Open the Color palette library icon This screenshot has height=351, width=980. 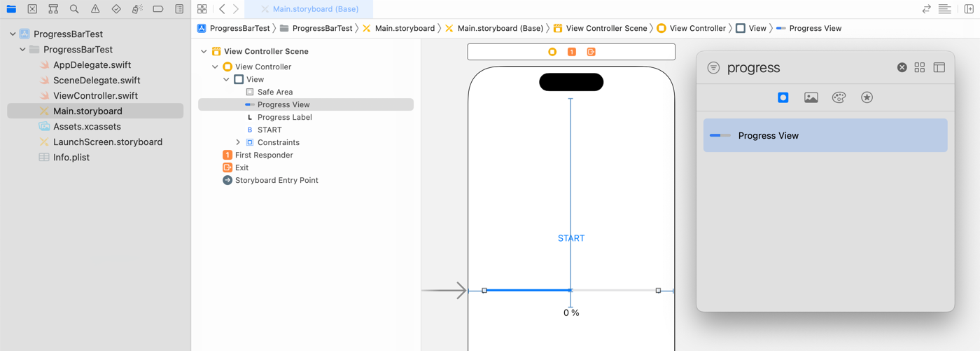click(839, 97)
